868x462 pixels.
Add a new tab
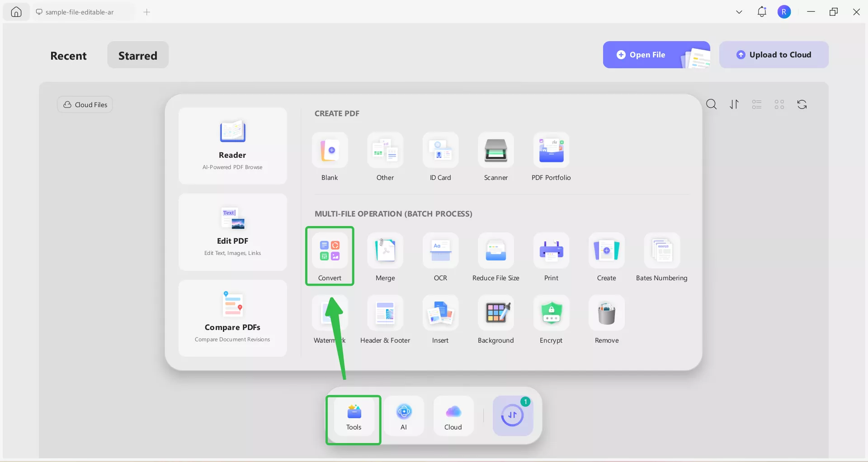146,12
